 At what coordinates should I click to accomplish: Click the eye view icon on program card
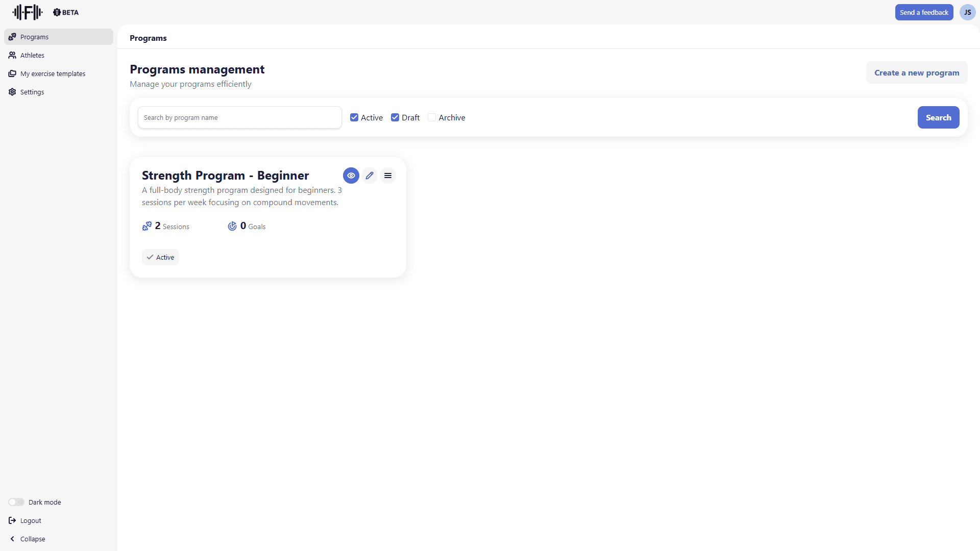click(351, 176)
